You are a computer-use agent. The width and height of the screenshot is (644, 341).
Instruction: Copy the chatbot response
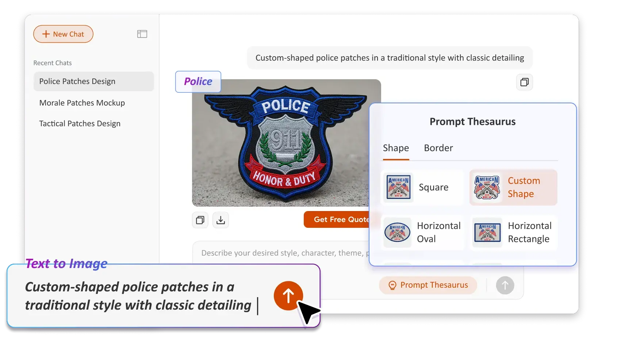click(525, 82)
